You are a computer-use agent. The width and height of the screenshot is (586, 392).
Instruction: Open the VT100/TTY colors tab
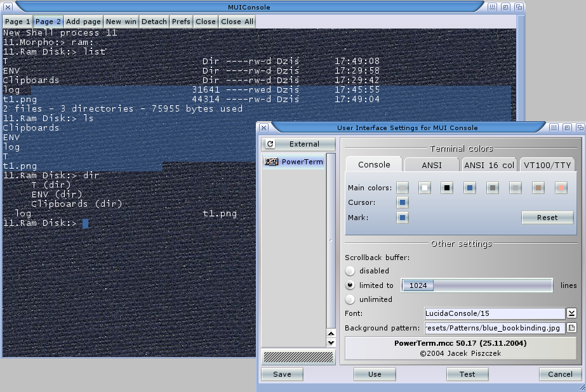tap(547, 165)
